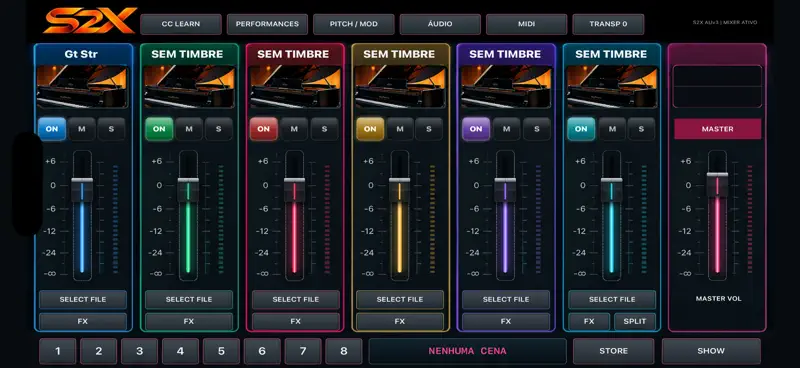Toggle the blue ON button of Gt Str channel
This screenshot has width=800, height=368.
click(52, 129)
